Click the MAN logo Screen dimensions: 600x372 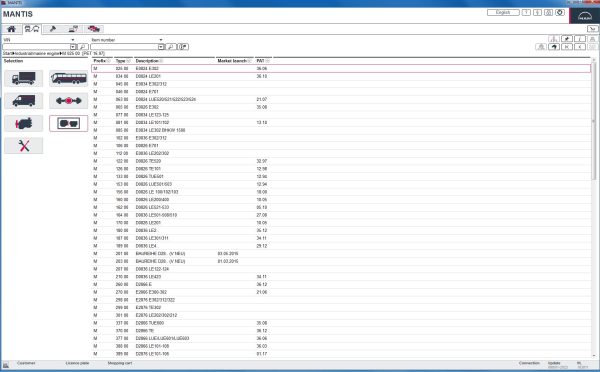pos(585,16)
